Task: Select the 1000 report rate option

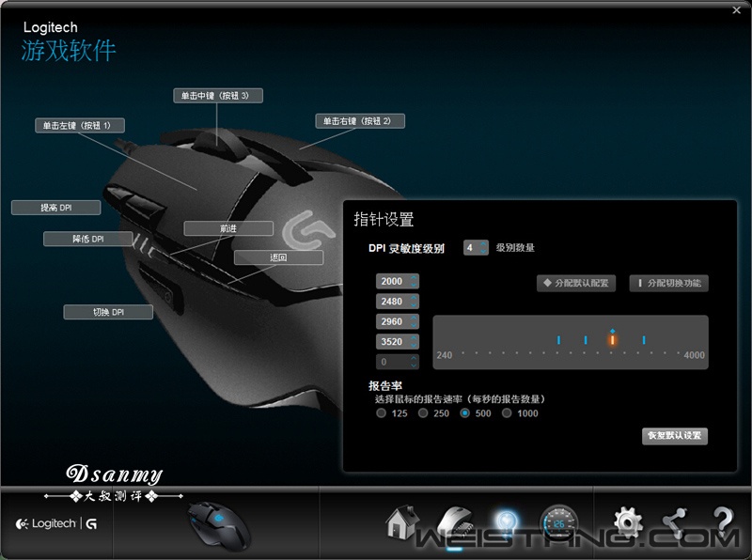Action: [508, 412]
